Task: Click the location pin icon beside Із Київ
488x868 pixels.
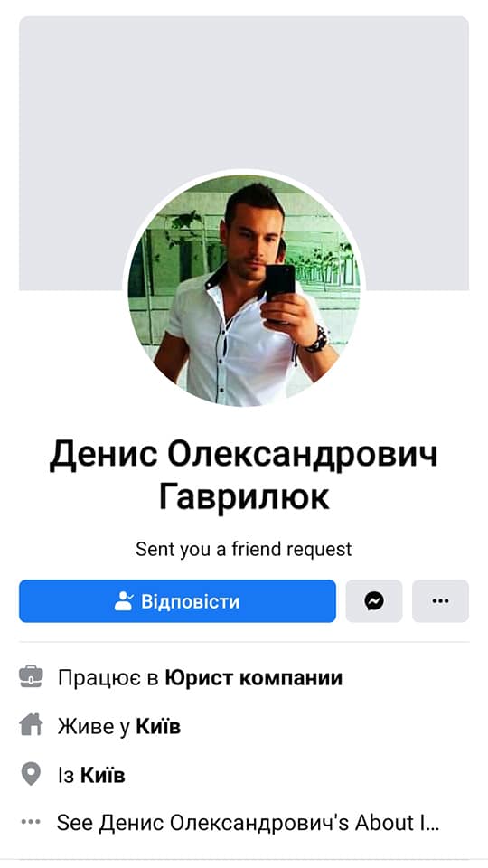Action: (31, 774)
